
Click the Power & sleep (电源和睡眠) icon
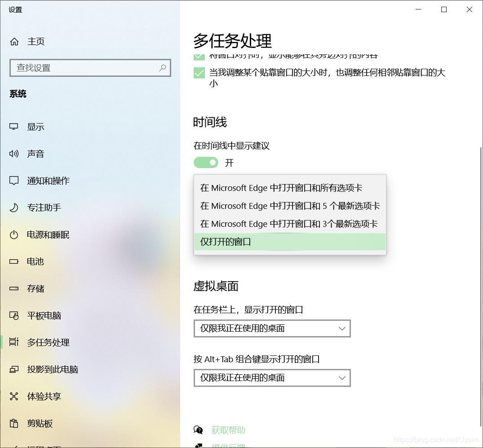(14, 235)
